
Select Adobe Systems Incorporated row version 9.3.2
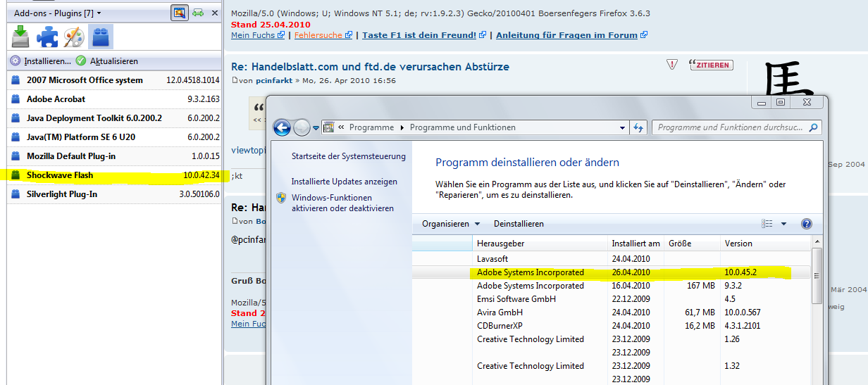612,286
